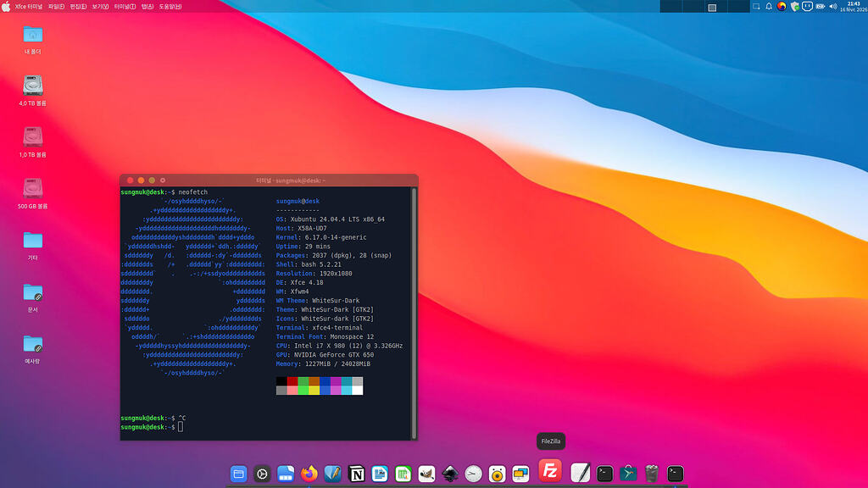Click the red swatch in neofetch palette
Image resolution: width=868 pixels, height=488 pixels.
point(292,381)
